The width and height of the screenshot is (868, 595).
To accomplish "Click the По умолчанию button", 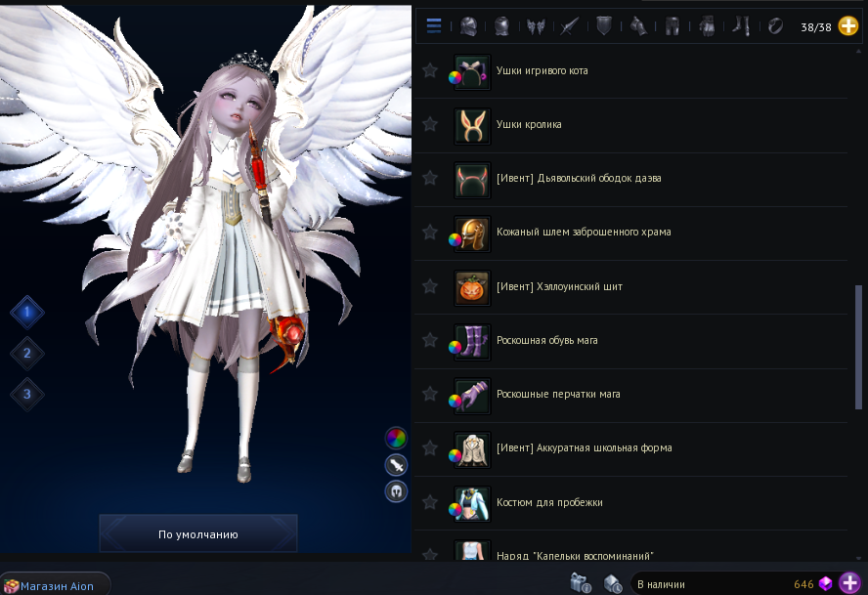I will pos(198,533).
